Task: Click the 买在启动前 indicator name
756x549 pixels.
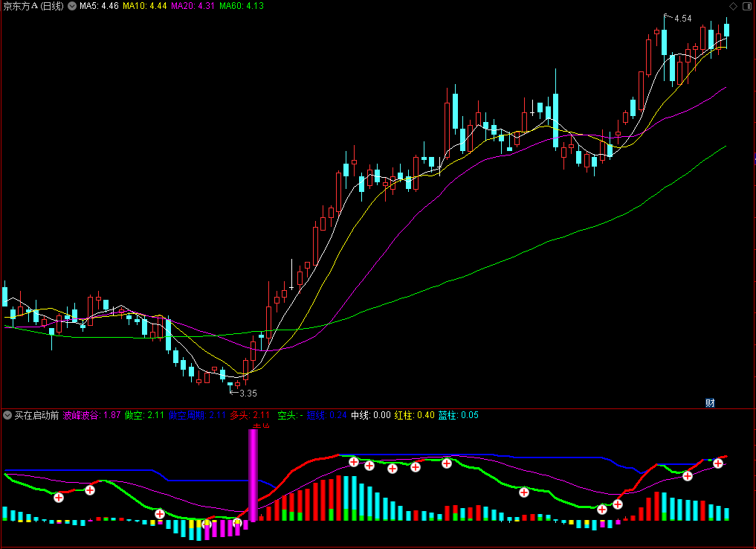Action: tap(36, 415)
